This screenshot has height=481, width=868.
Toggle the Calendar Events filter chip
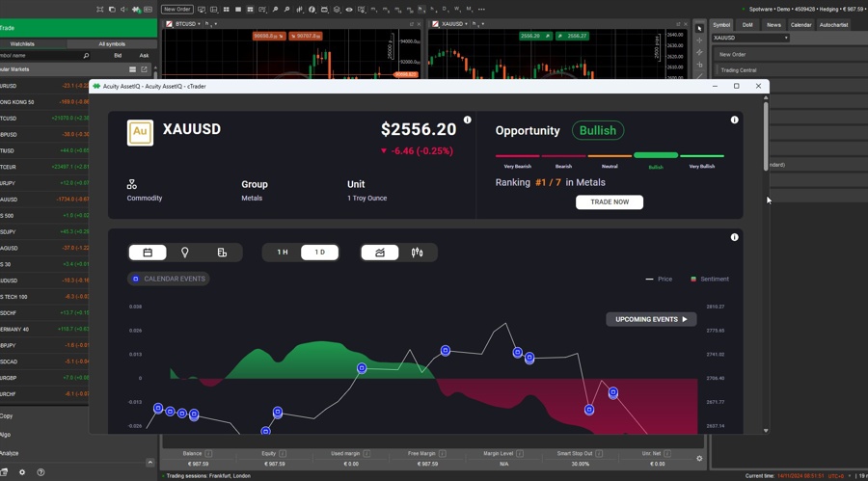[x=169, y=279]
